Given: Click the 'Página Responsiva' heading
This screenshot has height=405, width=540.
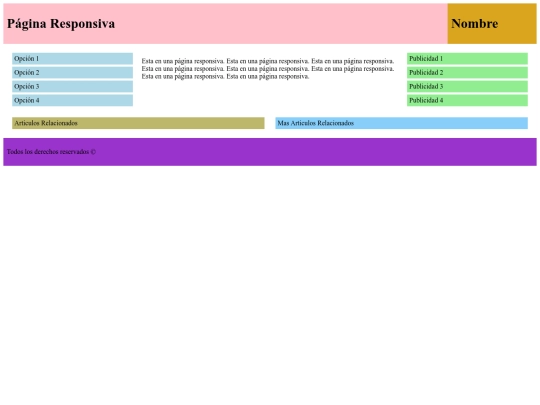Looking at the screenshot, I should coord(61,23).
